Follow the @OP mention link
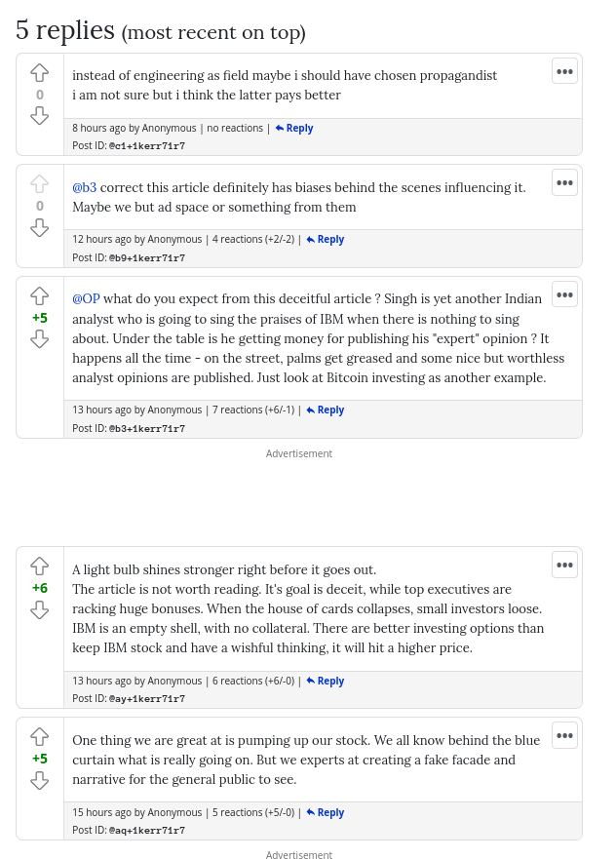Screen dimensions: 616x859 point(86,298)
